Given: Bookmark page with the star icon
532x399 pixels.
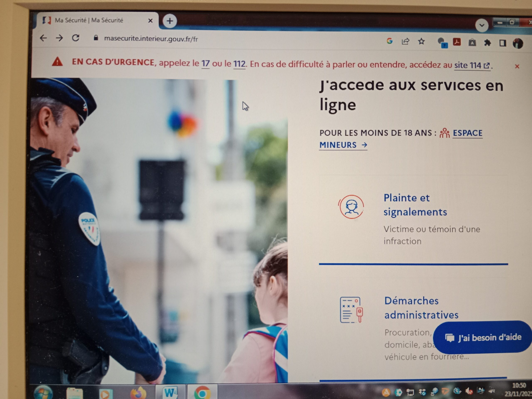Looking at the screenshot, I should 421,42.
